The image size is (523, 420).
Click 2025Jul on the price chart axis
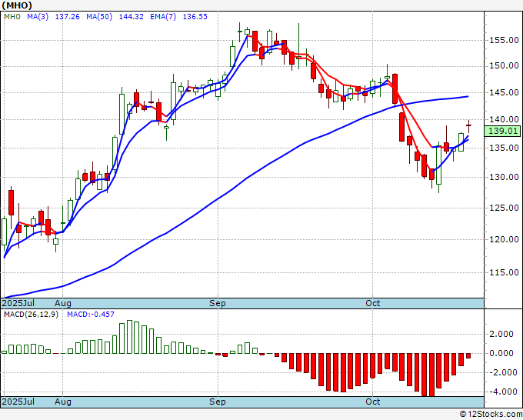pyautogui.click(x=18, y=303)
